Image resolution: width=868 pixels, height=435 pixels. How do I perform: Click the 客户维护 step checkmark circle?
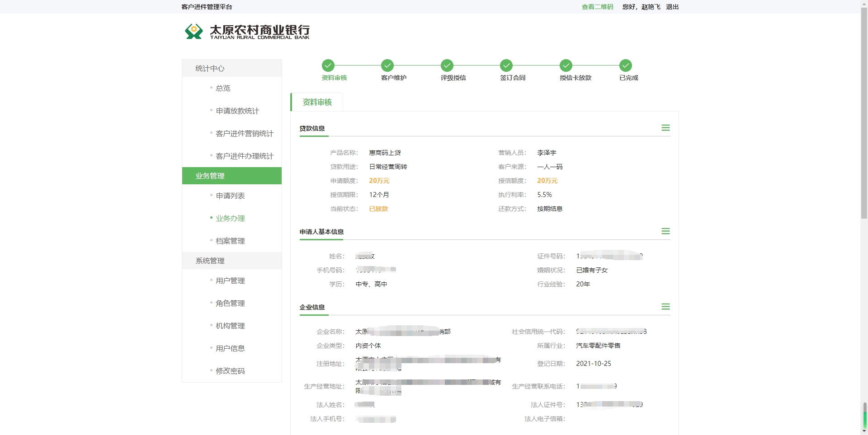(x=387, y=65)
